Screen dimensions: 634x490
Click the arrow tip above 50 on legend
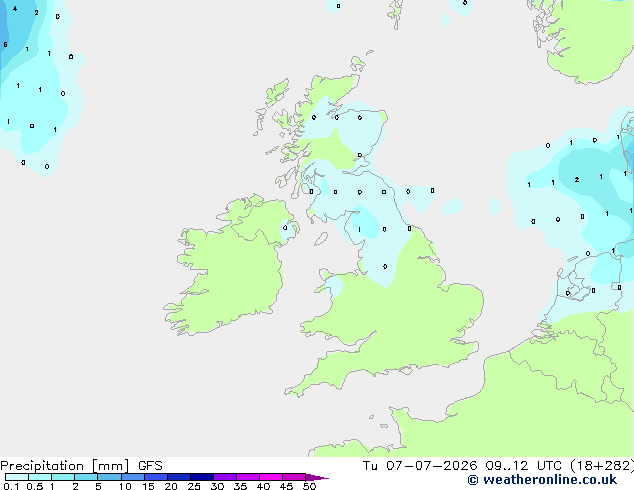pos(317,477)
